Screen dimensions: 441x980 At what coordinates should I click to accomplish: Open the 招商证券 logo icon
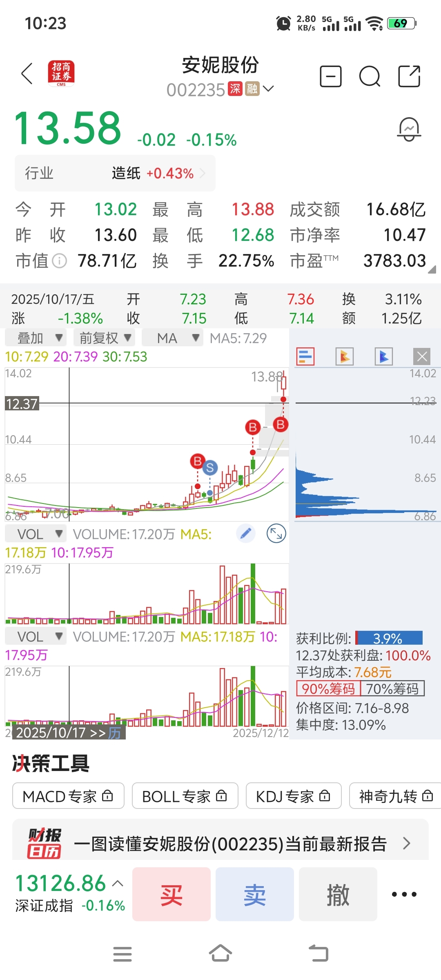click(61, 73)
